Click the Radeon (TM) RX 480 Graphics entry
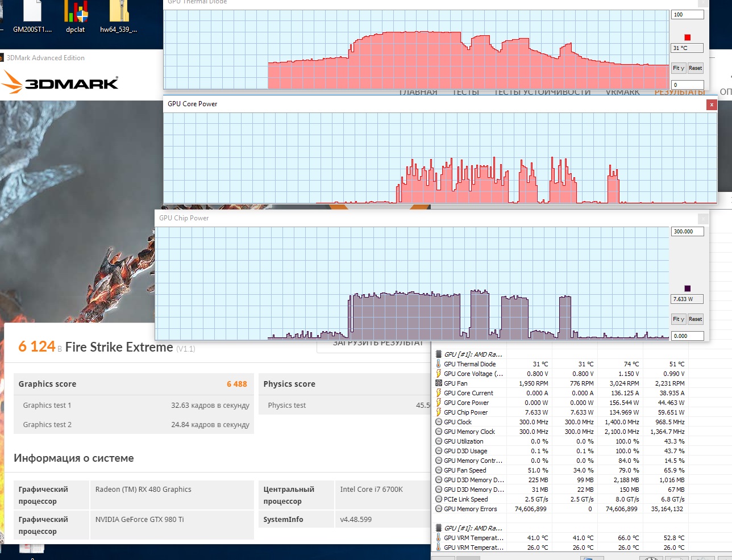The image size is (732, 560). pos(143,490)
